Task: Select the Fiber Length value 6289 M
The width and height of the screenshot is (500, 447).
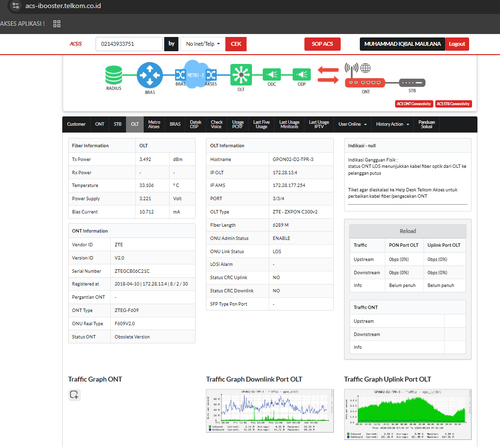Action: click(281, 225)
